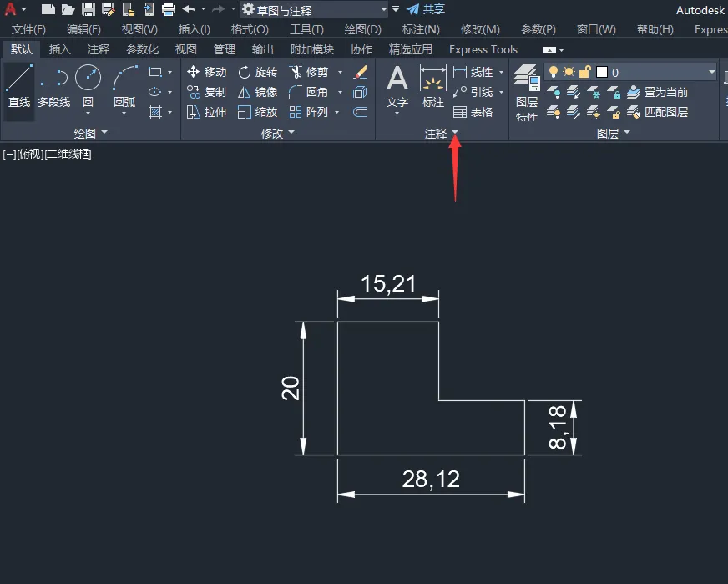Activate the 复制 copy tool
Screen dimensions: 728x584
coord(206,92)
